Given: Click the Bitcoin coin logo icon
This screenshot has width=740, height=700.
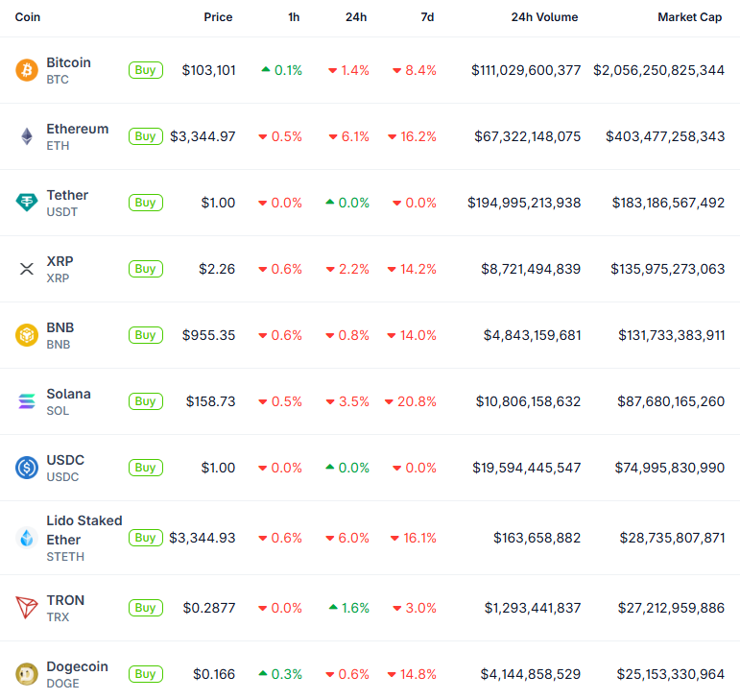Looking at the screenshot, I should tap(26, 70).
